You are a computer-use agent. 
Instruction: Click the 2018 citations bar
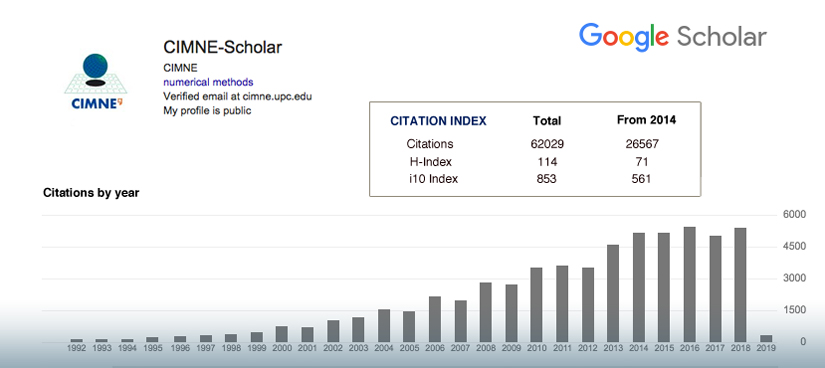tap(740, 285)
